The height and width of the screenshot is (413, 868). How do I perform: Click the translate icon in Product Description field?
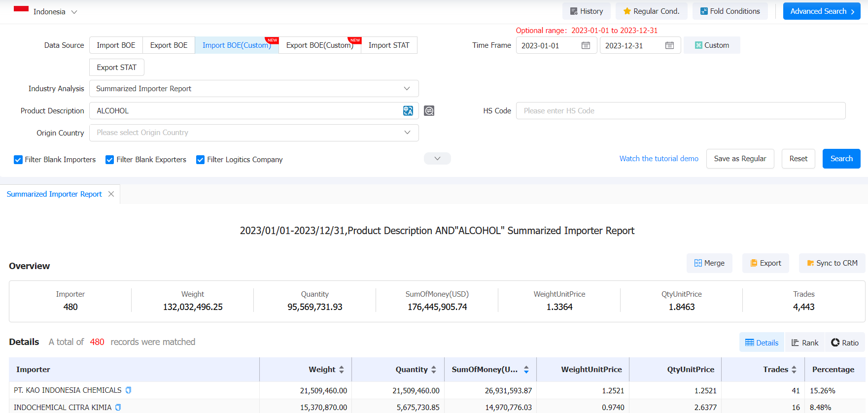[408, 111]
